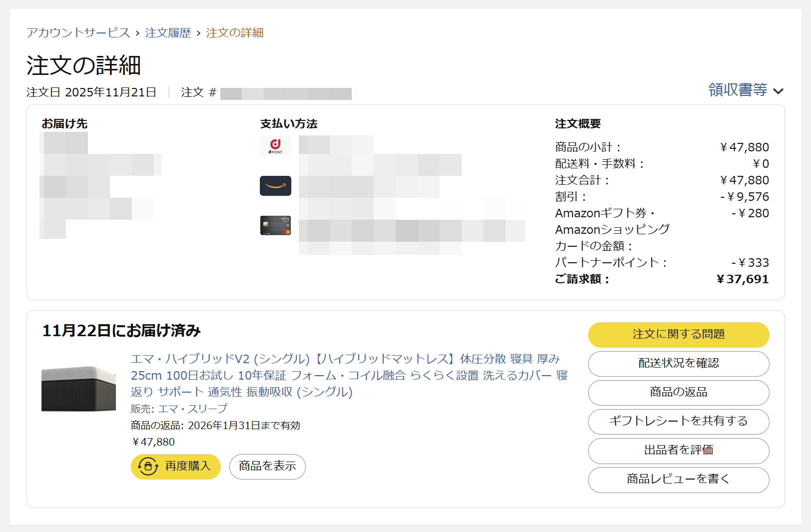Go to アカウントサービス breadcrumb

point(78,33)
